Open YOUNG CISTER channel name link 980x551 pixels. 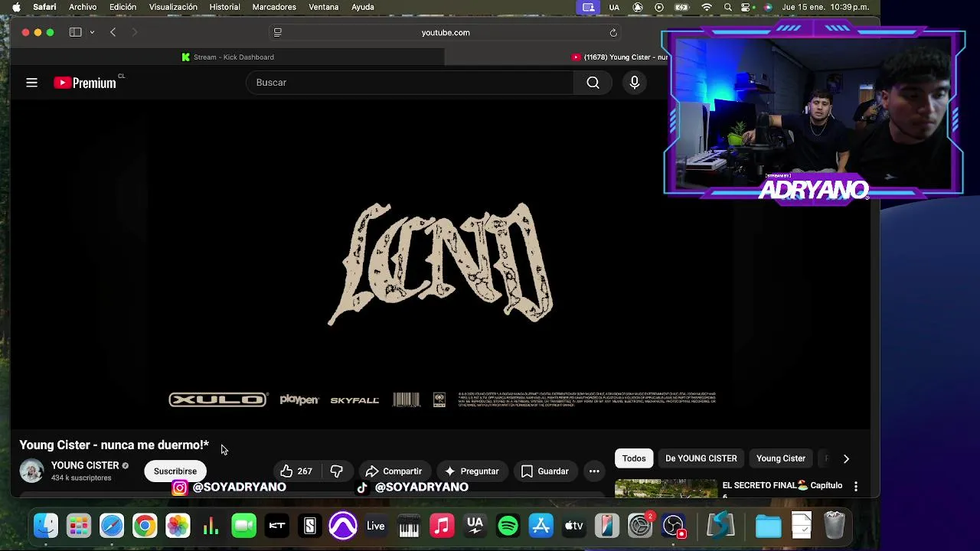tap(85, 465)
